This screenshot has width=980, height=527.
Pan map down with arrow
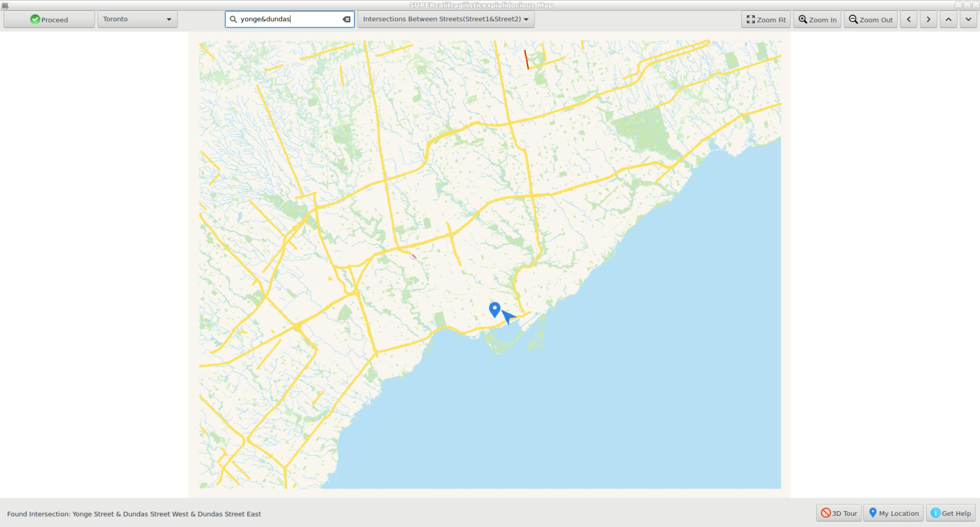coord(968,19)
